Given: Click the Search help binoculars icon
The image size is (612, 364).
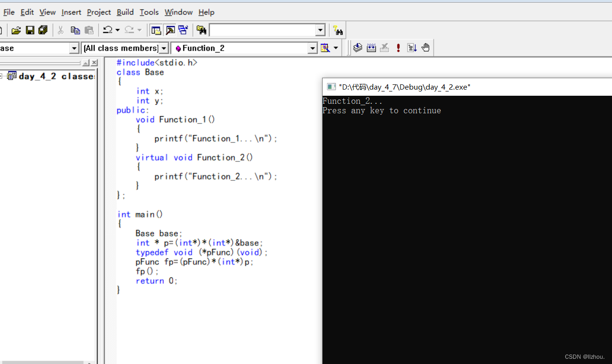Looking at the screenshot, I should [338, 30].
